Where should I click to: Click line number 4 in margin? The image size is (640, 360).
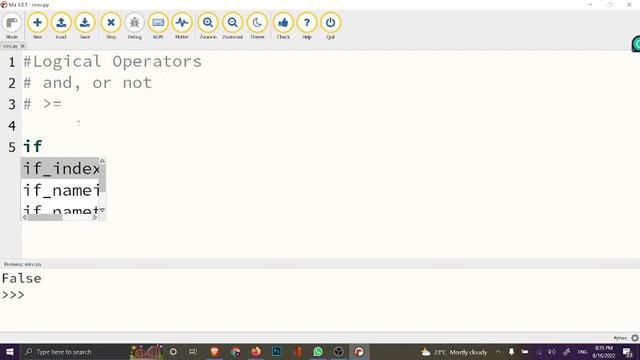[x=12, y=125]
